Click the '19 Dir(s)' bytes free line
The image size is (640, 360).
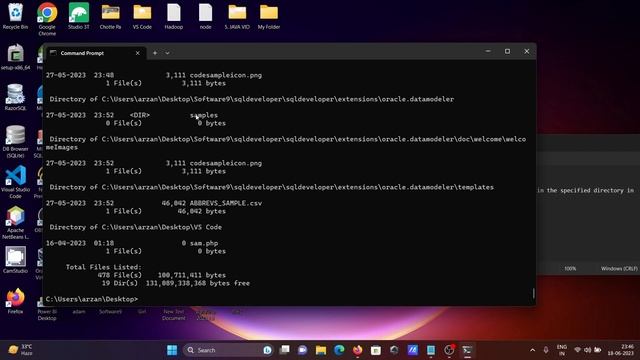(176, 283)
